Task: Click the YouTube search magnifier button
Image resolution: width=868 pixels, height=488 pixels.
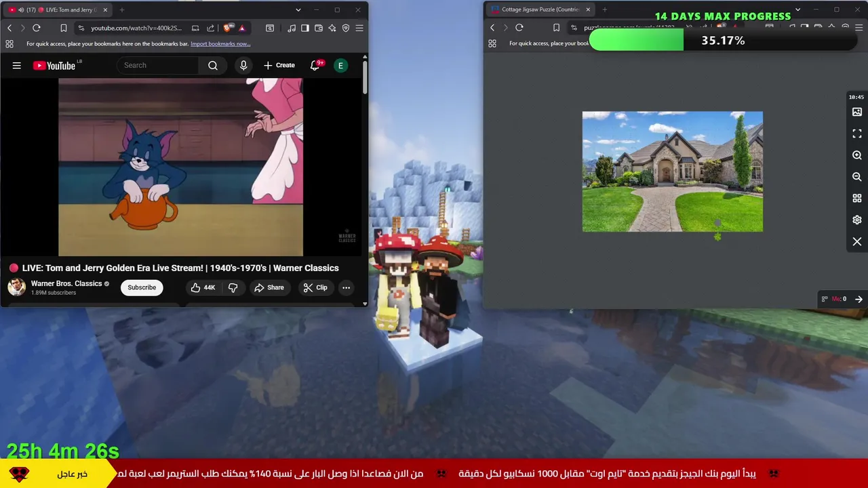Action: tap(213, 65)
